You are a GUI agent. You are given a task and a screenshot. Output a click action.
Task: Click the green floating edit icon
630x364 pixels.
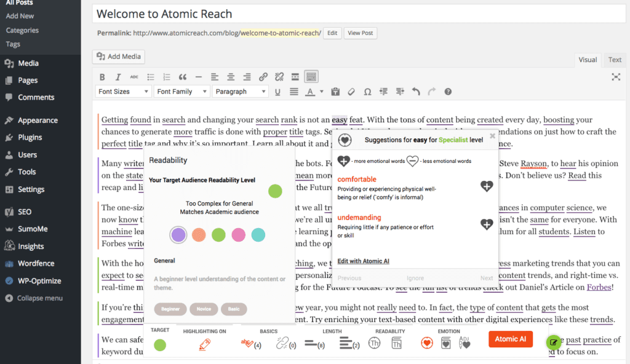coord(554,342)
